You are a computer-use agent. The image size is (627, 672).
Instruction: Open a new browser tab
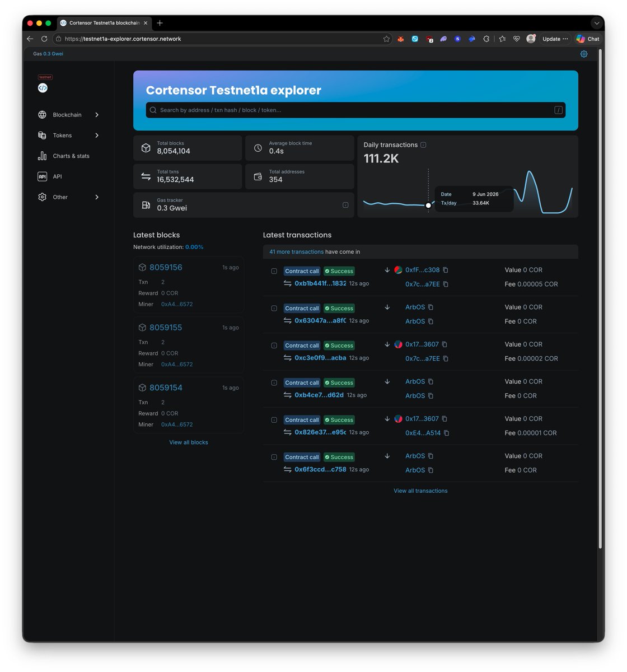click(x=160, y=23)
